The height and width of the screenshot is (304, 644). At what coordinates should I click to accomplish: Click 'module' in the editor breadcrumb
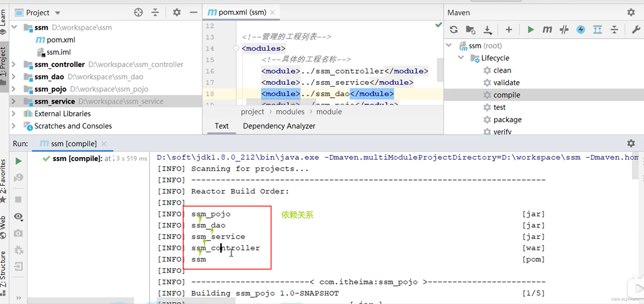point(329,112)
